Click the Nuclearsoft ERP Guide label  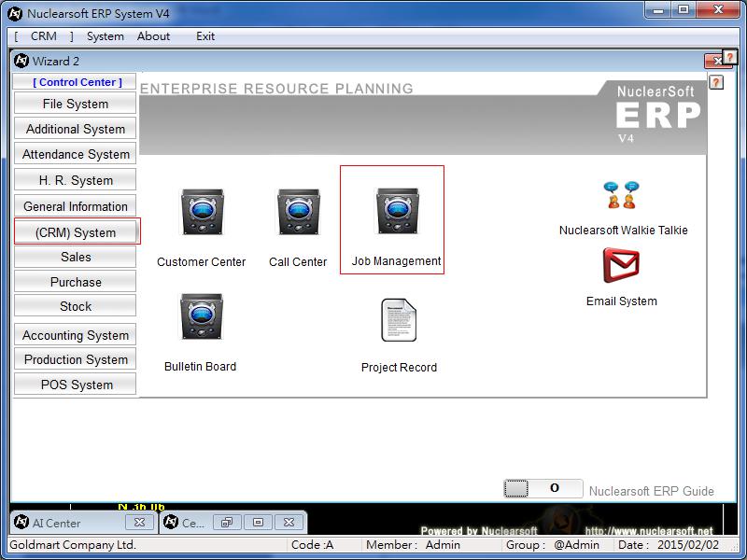(651, 491)
